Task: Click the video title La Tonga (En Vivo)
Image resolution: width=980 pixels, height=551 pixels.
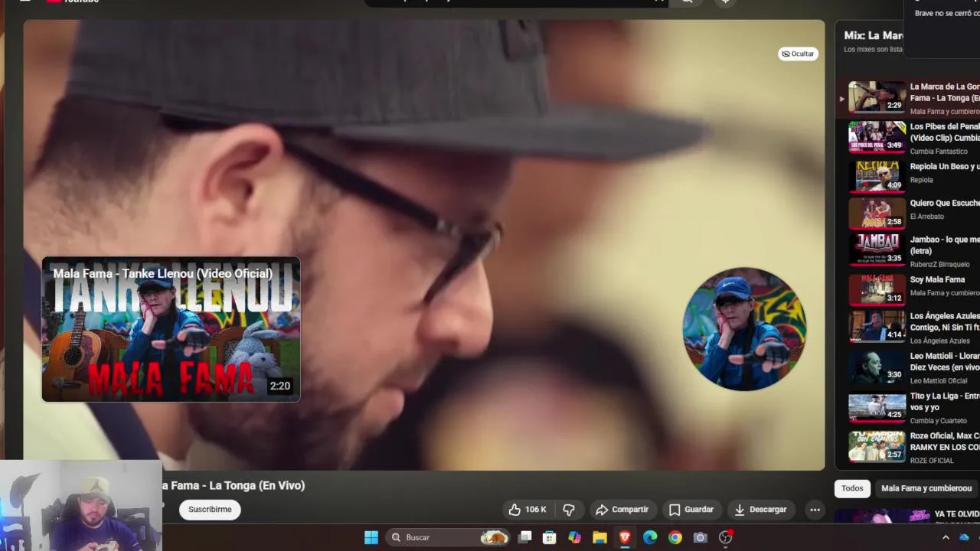Action: (234, 485)
